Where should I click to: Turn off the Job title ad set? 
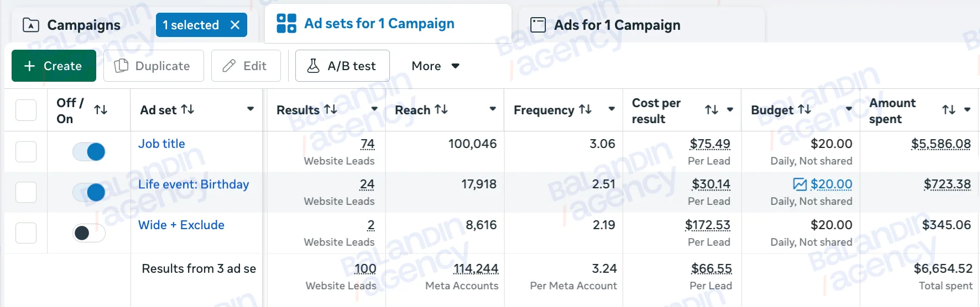pos(89,151)
